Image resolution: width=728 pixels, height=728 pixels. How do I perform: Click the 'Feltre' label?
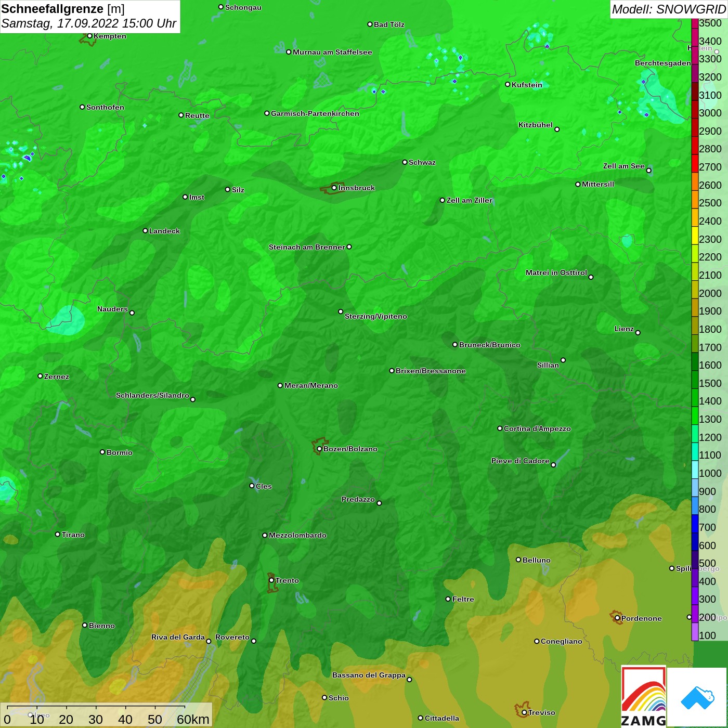pyautogui.click(x=463, y=599)
